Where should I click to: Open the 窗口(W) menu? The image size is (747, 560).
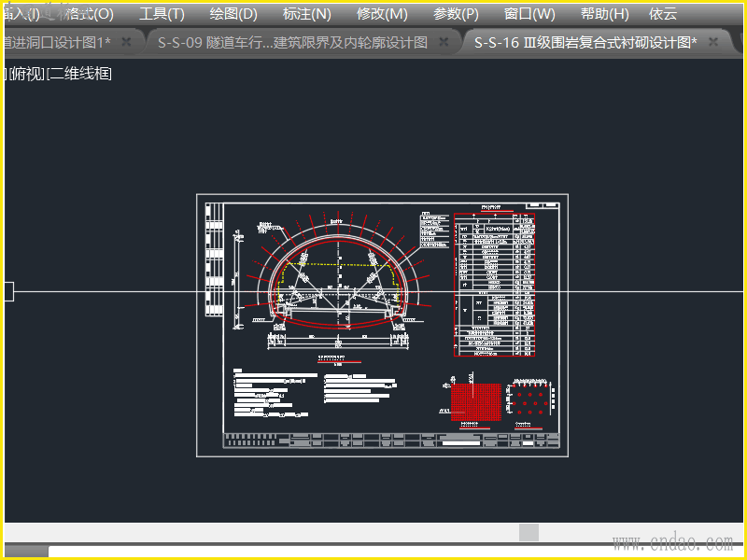coord(529,14)
